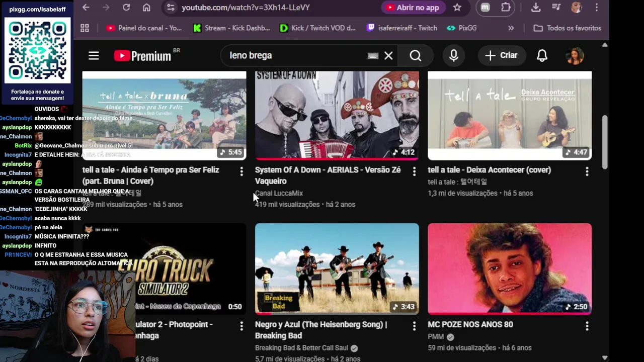The width and height of the screenshot is (644, 362).
Task: Bookmark this page with the star
Action: click(x=457, y=8)
